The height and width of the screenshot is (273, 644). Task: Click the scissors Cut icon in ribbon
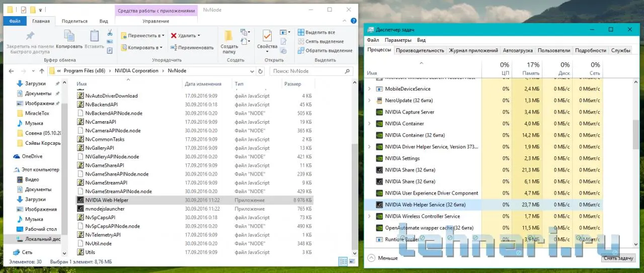pyautogui.click(x=110, y=33)
